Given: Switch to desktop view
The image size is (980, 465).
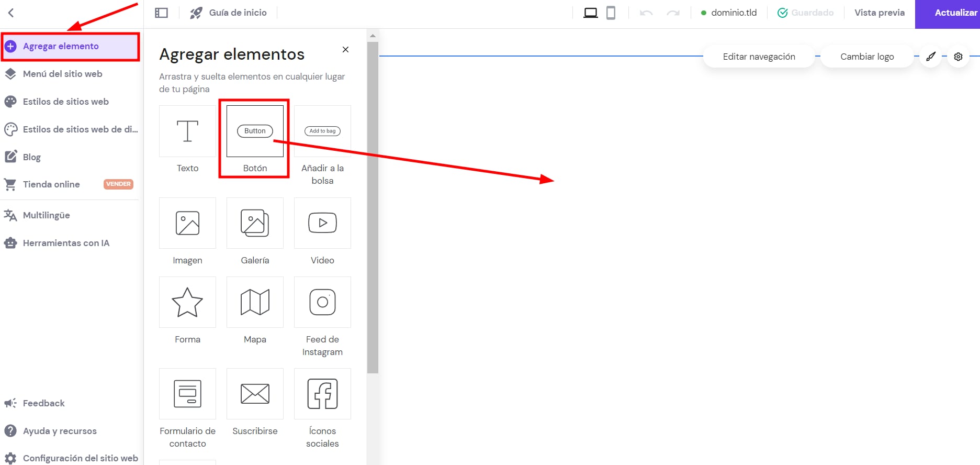Looking at the screenshot, I should pos(590,13).
